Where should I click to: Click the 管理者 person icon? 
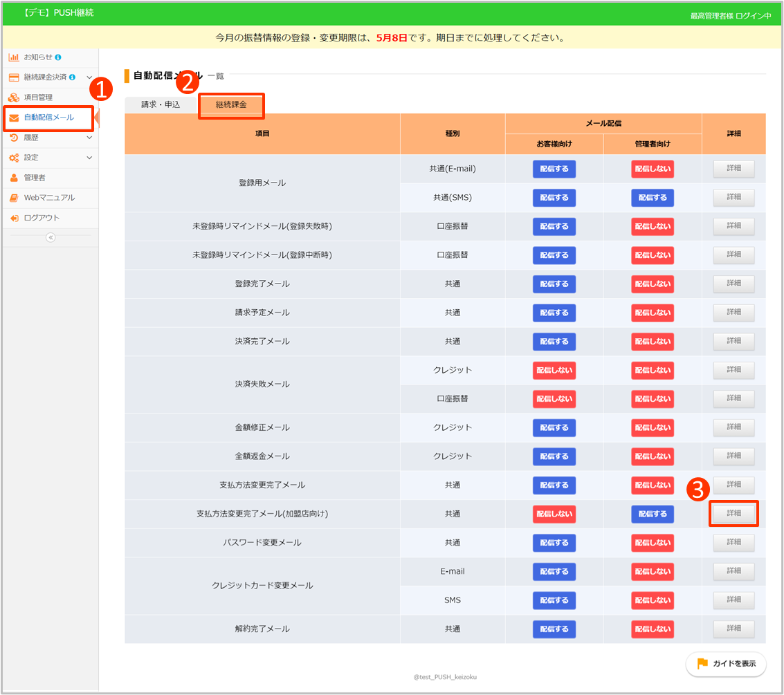point(14,178)
